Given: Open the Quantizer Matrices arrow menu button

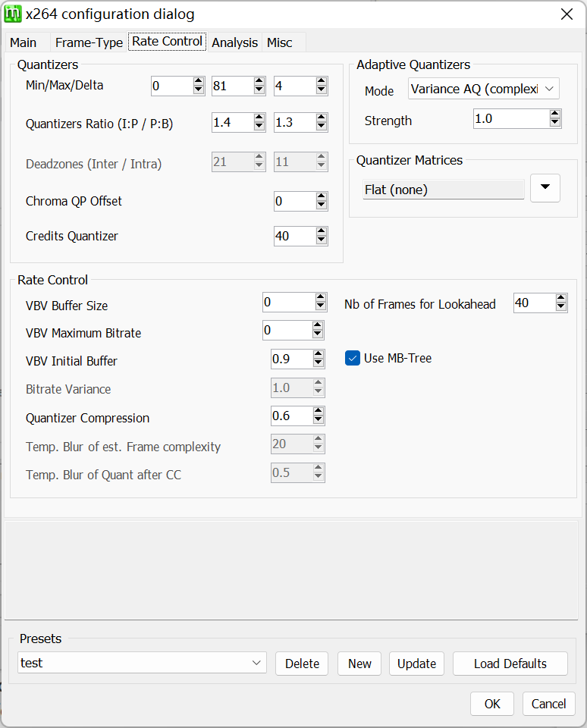Looking at the screenshot, I should (545, 189).
